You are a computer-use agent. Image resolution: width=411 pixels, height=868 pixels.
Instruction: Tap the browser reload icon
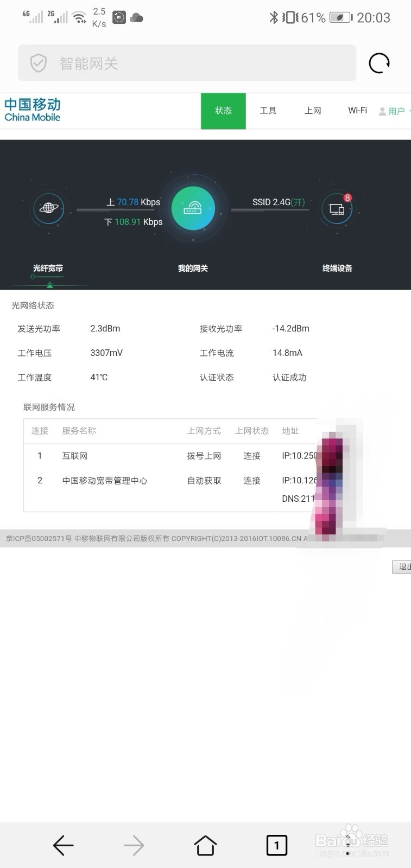(379, 63)
